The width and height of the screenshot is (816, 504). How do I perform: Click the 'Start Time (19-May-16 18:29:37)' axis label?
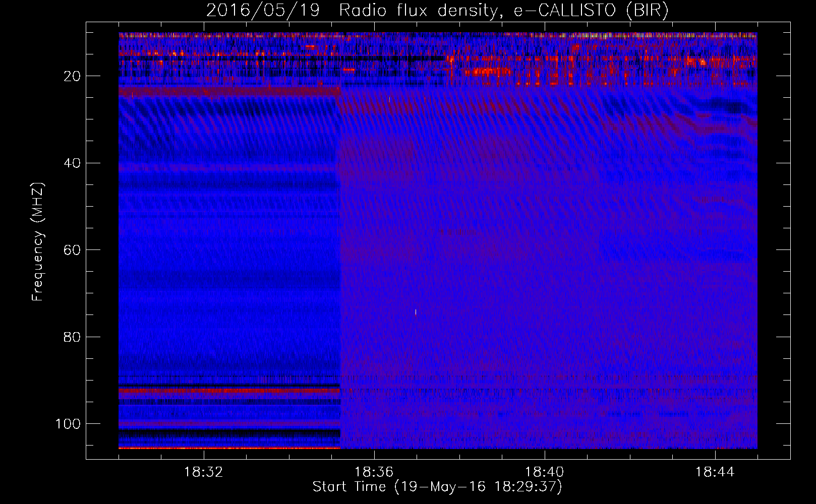437,487
